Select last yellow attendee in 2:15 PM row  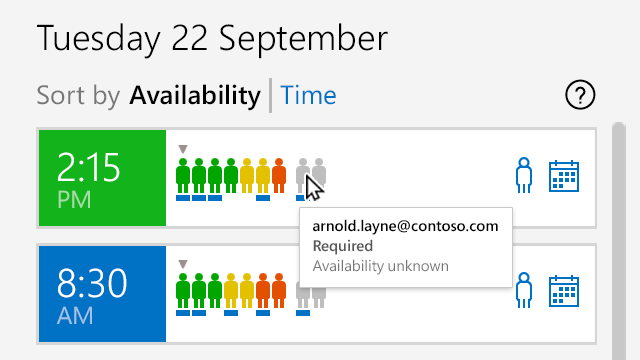[263, 176]
